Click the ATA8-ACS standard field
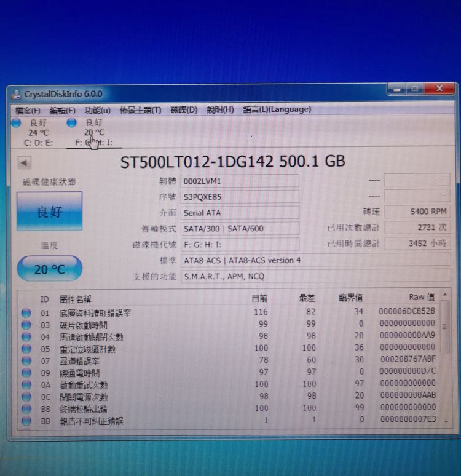Viewport: 461px width, 476px height. point(315,260)
